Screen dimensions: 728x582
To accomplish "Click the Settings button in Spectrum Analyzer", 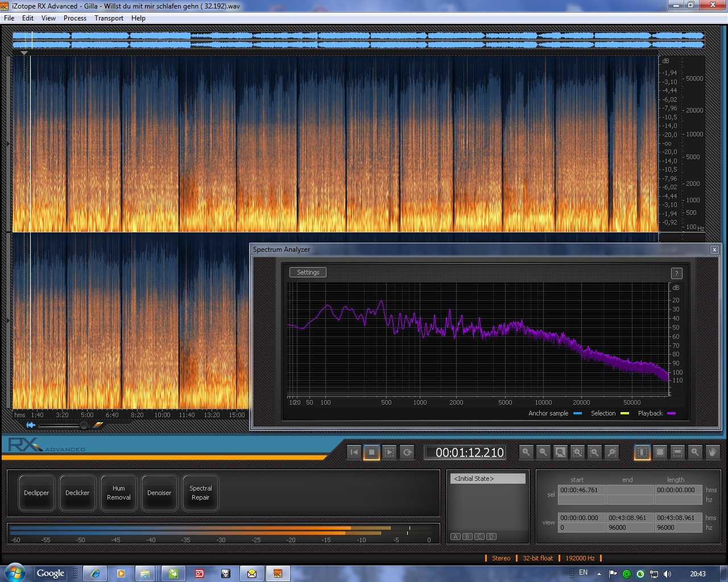I will (308, 272).
